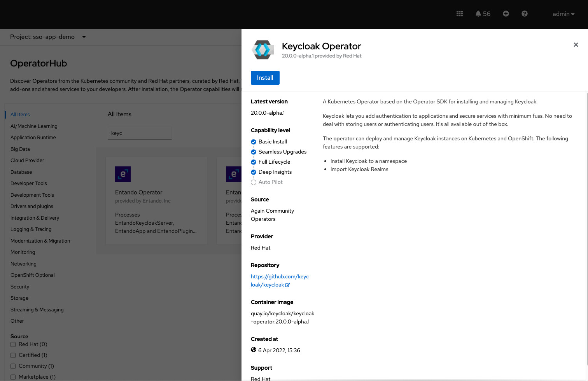This screenshot has width=588, height=381.
Task: Switch to the Monitoring category
Action: (x=23, y=252)
